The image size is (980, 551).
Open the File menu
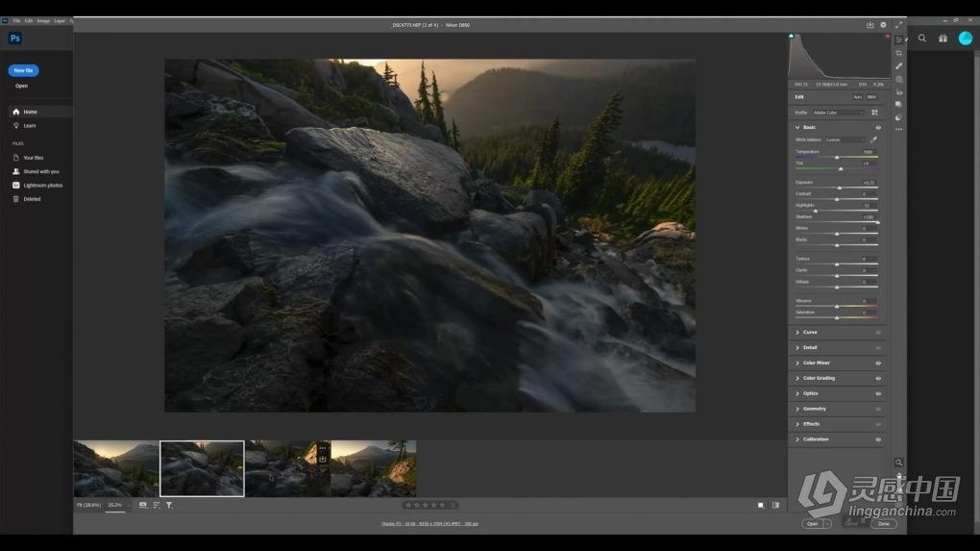pos(17,20)
